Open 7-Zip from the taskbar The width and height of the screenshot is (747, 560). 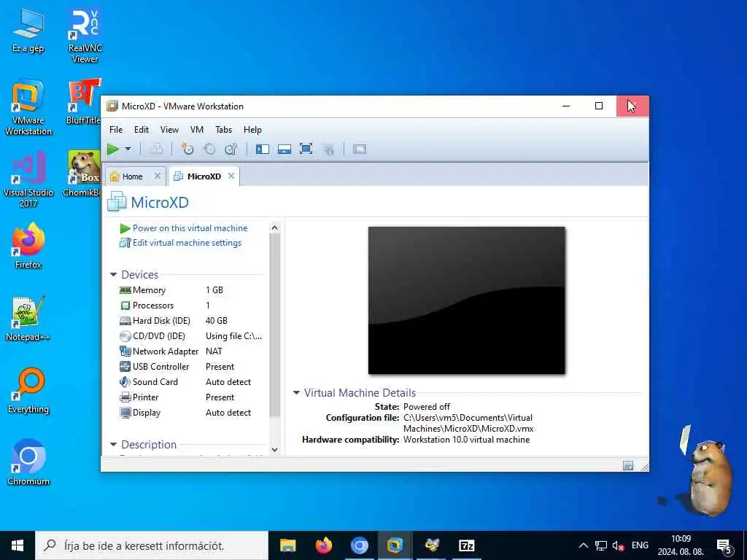pyautogui.click(x=466, y=545)
